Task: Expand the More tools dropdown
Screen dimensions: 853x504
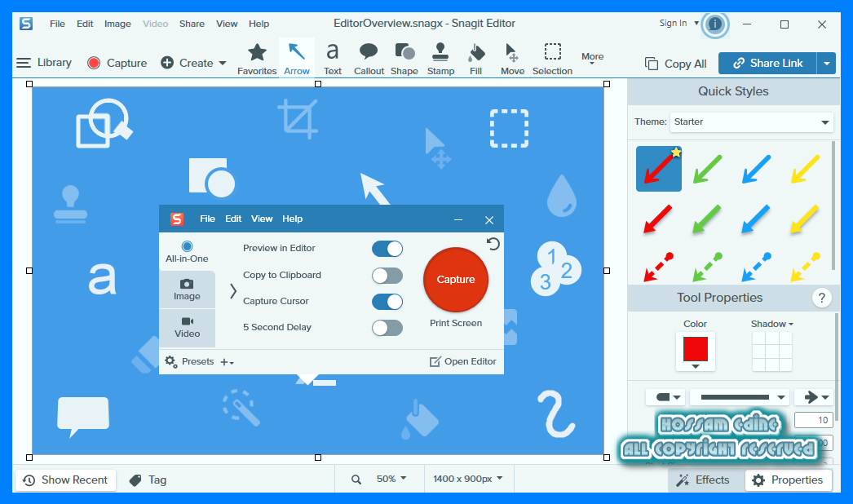Action: (592, 58)
